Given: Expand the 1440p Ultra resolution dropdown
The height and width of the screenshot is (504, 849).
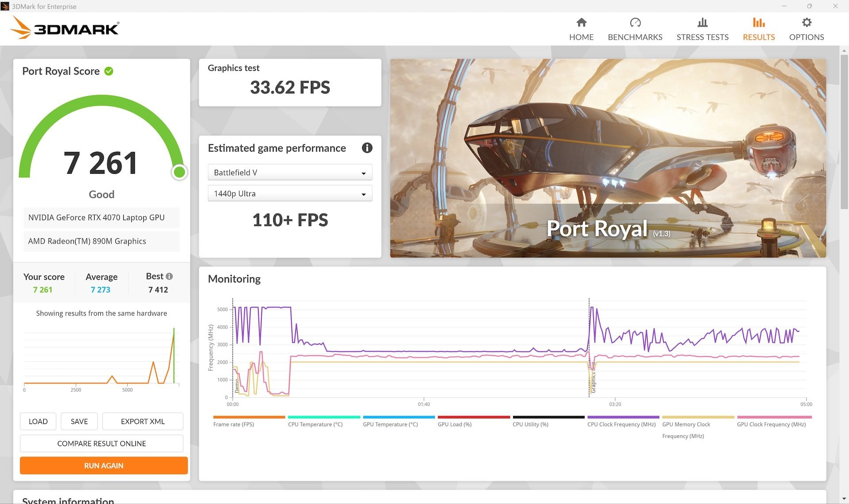Looking at the screenshot, I should (x=290, y=194).
